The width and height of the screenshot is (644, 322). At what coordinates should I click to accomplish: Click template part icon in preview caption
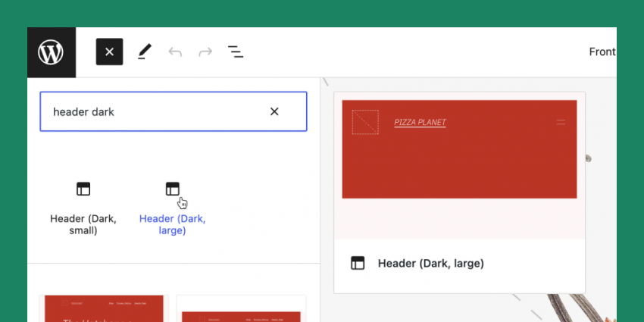358,263
